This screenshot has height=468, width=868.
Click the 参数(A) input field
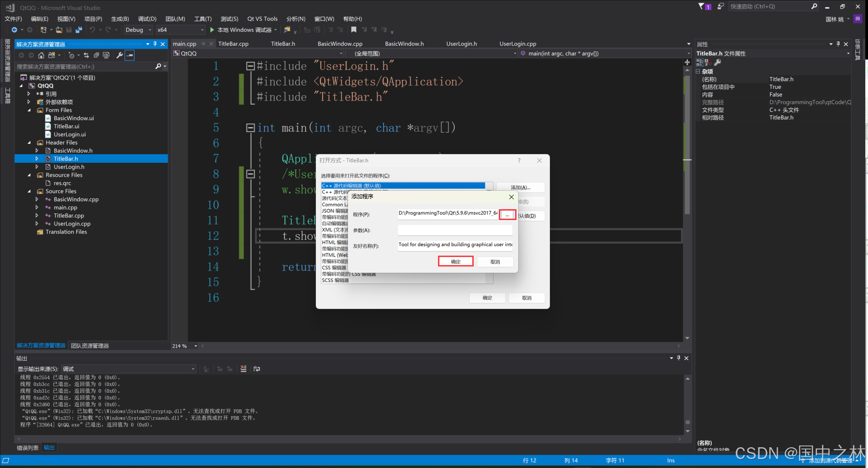(455, 230)
